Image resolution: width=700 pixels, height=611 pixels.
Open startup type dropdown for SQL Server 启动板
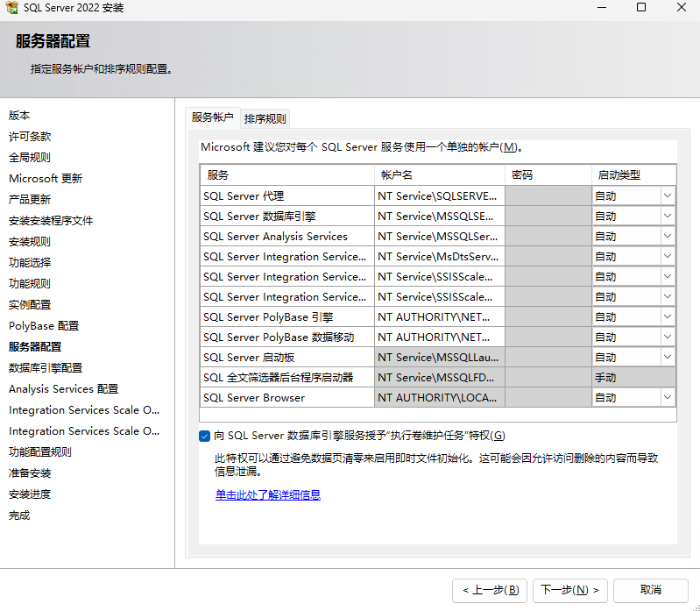(x=668, y=357)
